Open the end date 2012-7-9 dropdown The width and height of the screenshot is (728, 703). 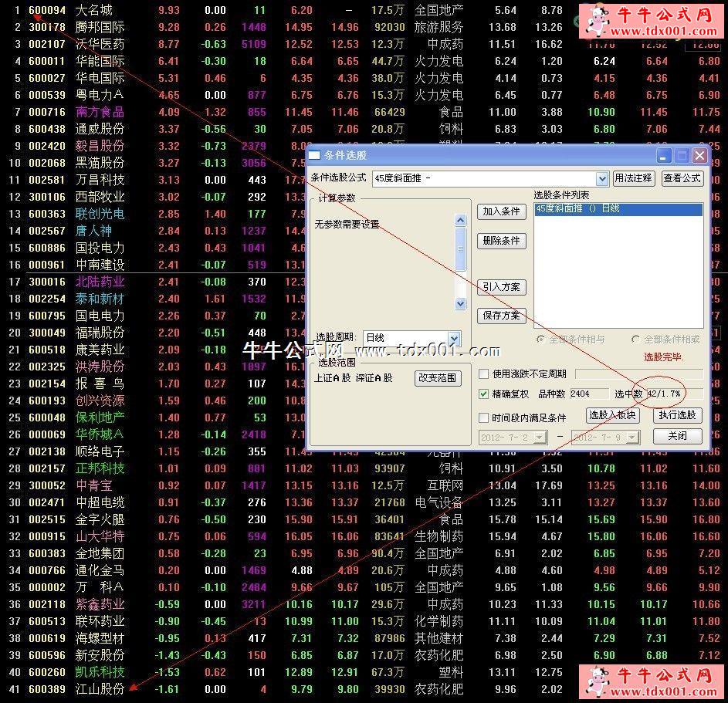click(x=632, y=437)
